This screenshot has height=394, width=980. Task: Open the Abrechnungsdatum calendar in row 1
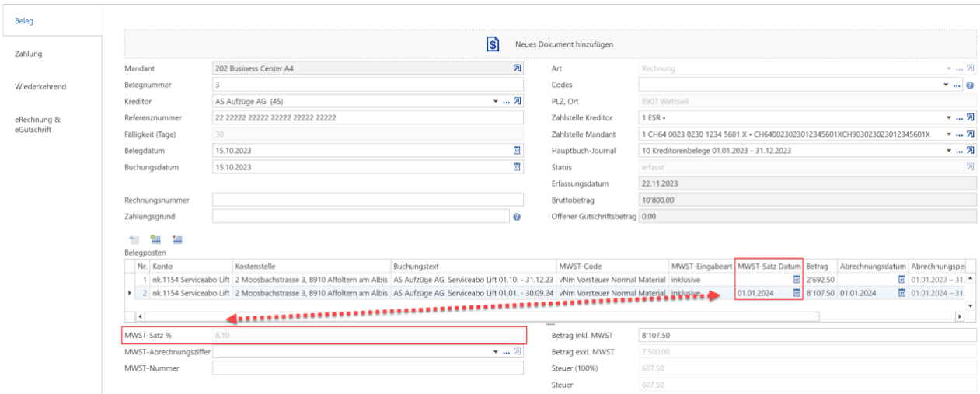click(x=902, y=278)
